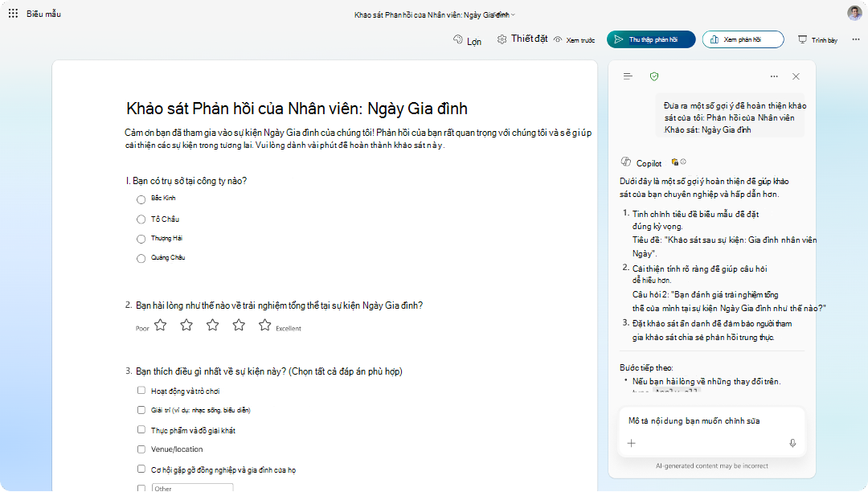Click the green shield protection icon

tap(654, 76)
